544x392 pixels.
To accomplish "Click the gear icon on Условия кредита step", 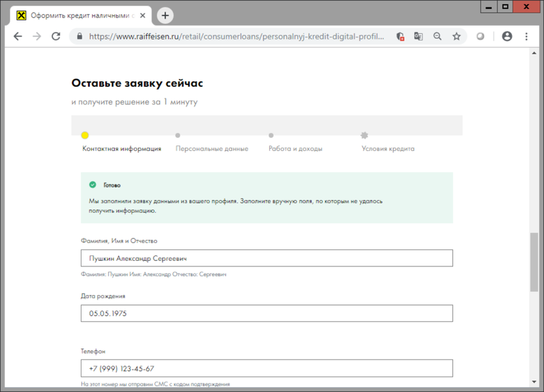I will point(364,135).
